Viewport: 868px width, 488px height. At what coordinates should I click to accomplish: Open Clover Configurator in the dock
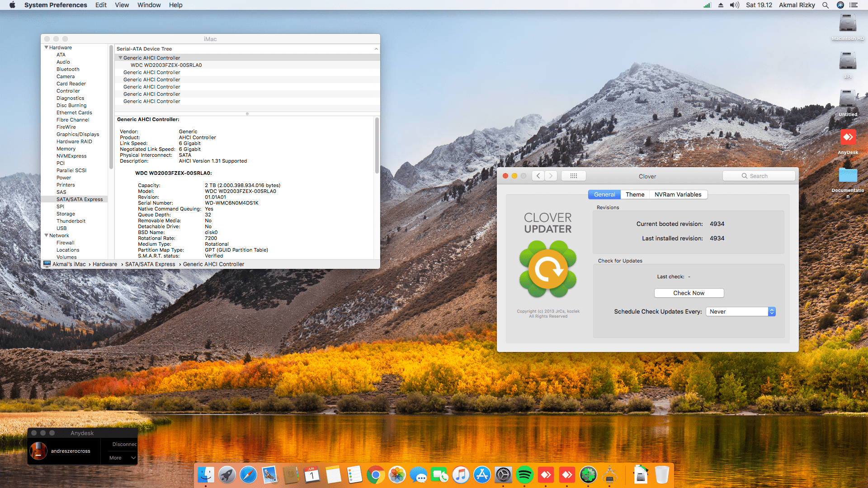588,475
